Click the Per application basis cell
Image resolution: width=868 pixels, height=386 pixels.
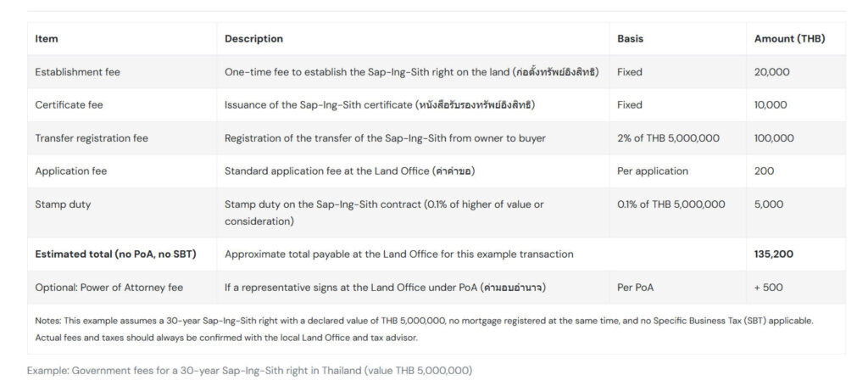pos(652,171)
